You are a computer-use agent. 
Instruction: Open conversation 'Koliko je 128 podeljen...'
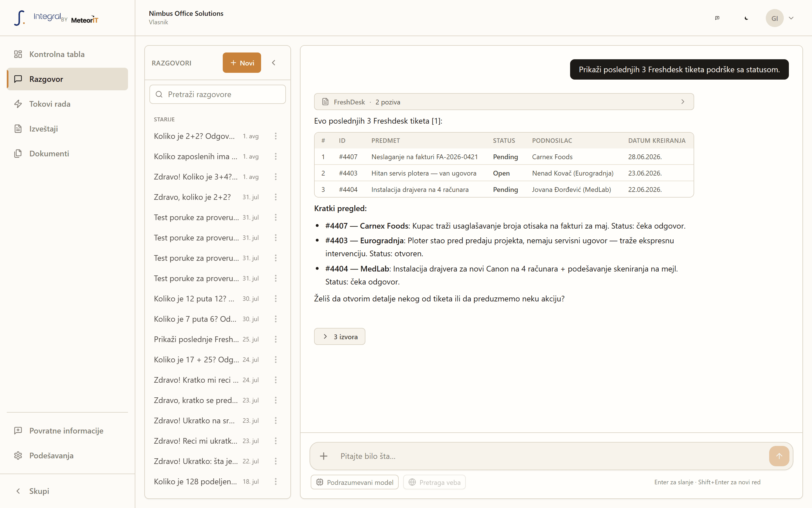195,482
